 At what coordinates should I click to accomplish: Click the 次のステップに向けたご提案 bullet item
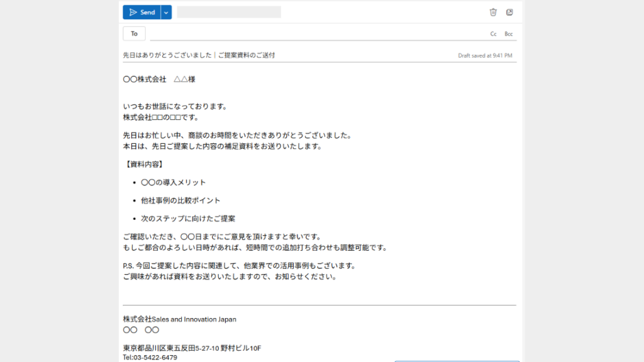pyautogui.click(x=187, y=219)
